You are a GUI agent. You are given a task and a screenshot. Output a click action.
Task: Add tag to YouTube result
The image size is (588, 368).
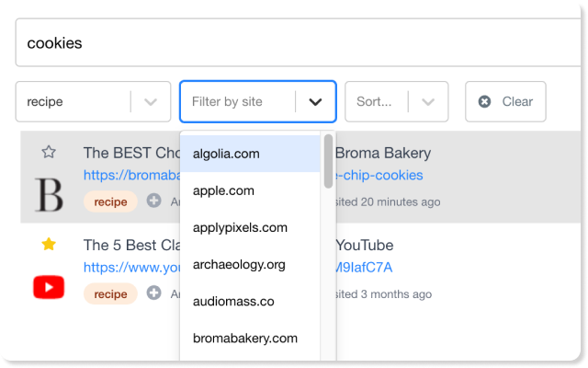(x=153, y=293)
